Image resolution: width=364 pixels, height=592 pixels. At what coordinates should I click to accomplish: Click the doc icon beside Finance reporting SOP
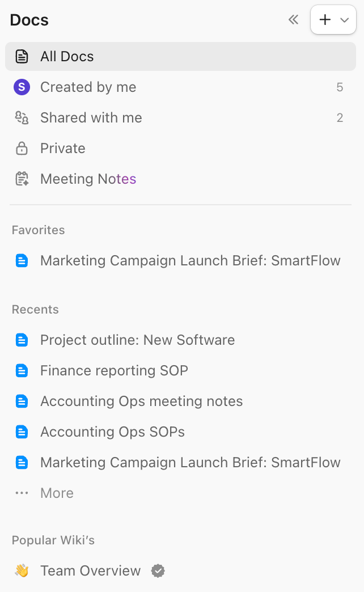coord(22,370)
